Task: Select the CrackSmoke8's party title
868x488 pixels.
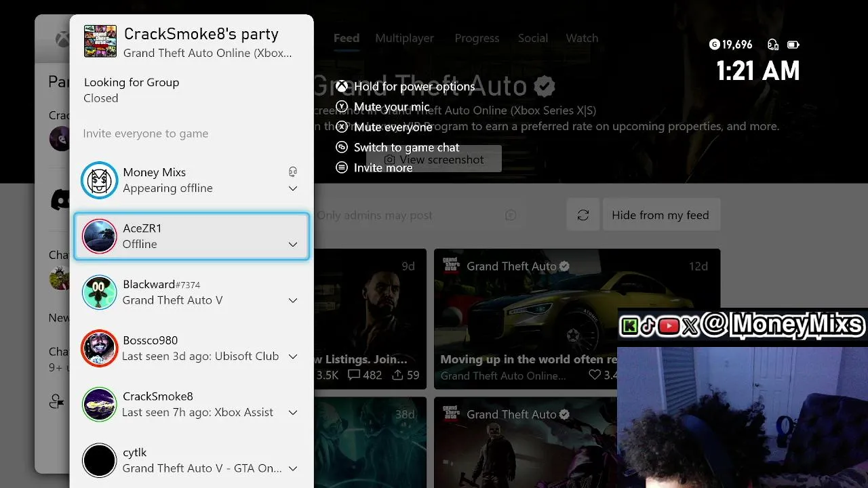Action: [201, 34]
